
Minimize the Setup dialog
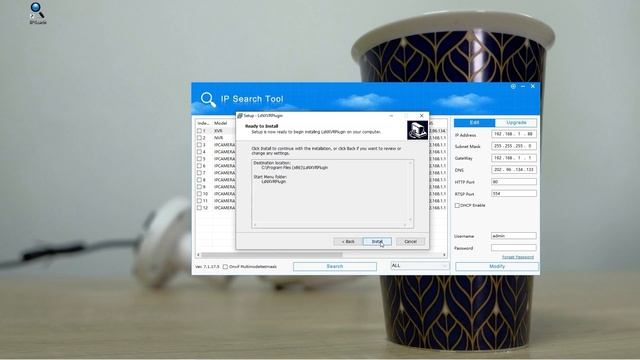coord(391,116)
